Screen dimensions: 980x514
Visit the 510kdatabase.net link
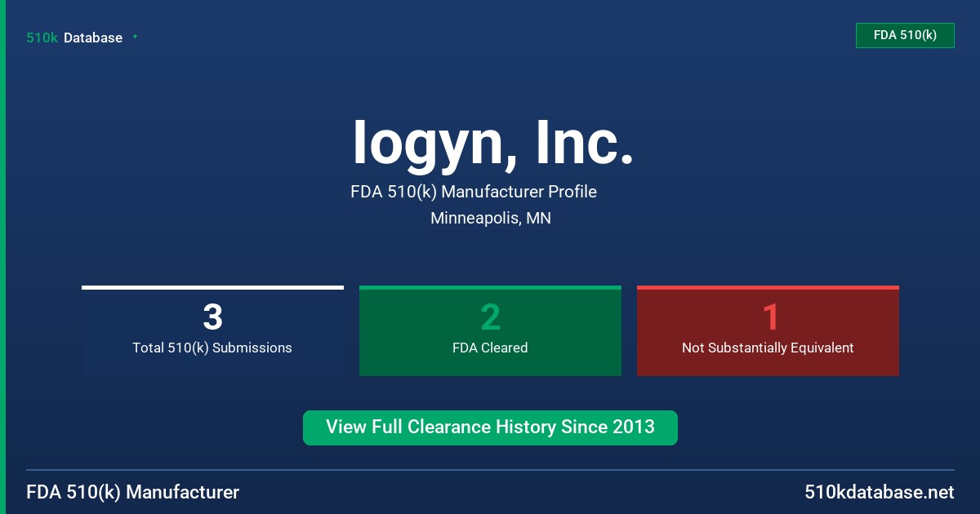coord(879,493)
